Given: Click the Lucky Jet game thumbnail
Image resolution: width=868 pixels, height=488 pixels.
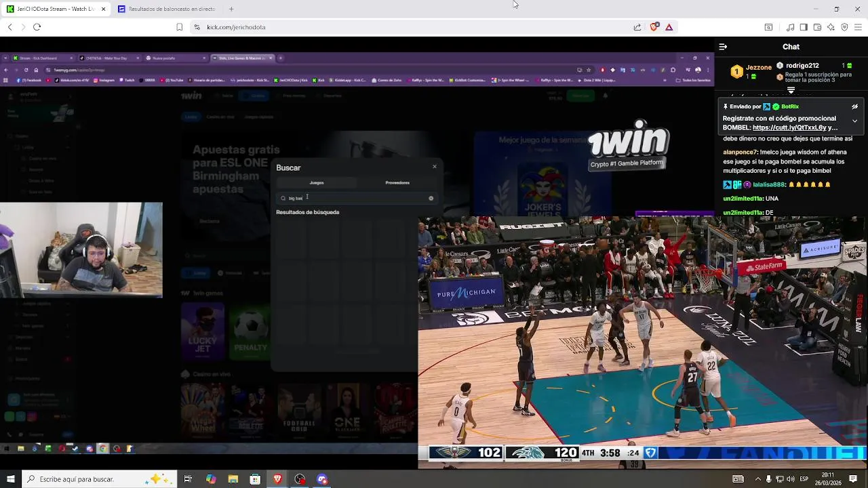Looking at the screenshot, I should [x=203, y=331].
